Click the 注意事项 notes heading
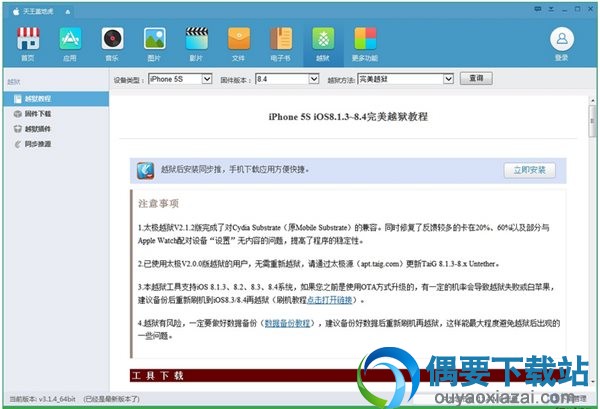600x409 pixels. coord(158,204)
